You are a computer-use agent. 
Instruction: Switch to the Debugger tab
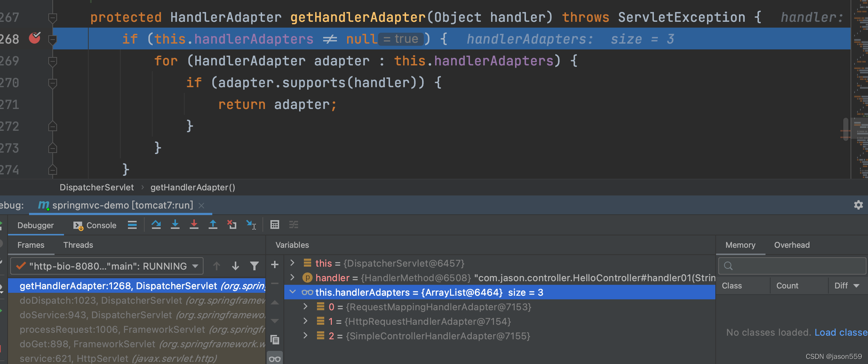pyautogui.click(x=36, y=225)
